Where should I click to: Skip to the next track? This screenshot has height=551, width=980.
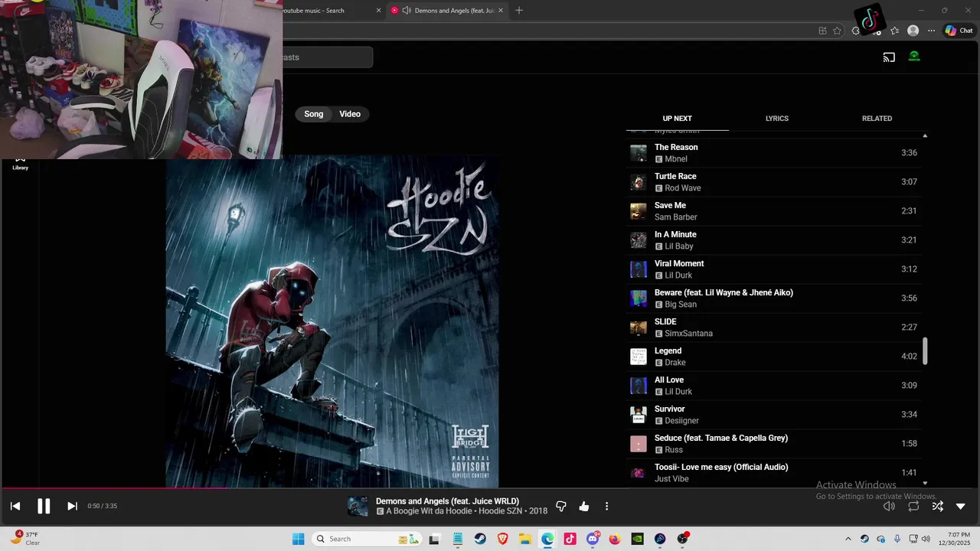72,506
